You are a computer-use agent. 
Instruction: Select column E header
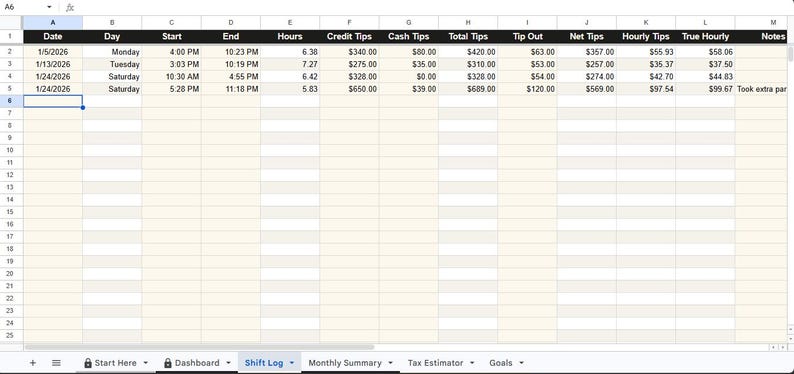290,23
